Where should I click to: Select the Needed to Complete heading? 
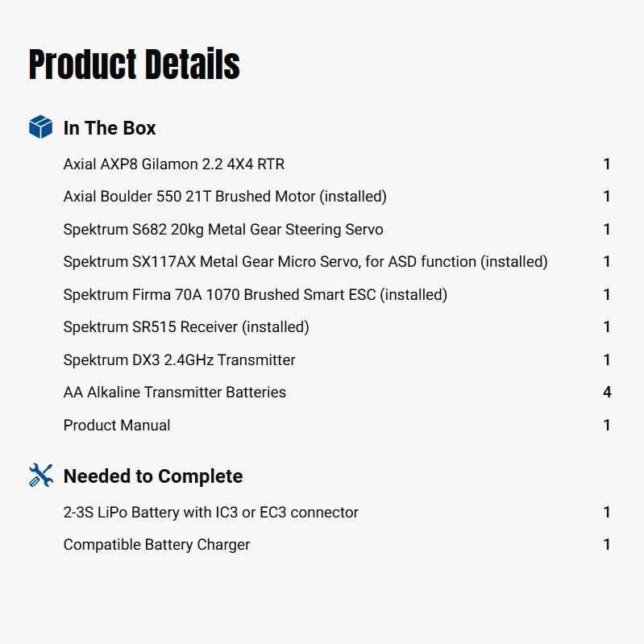coord(153,476)
